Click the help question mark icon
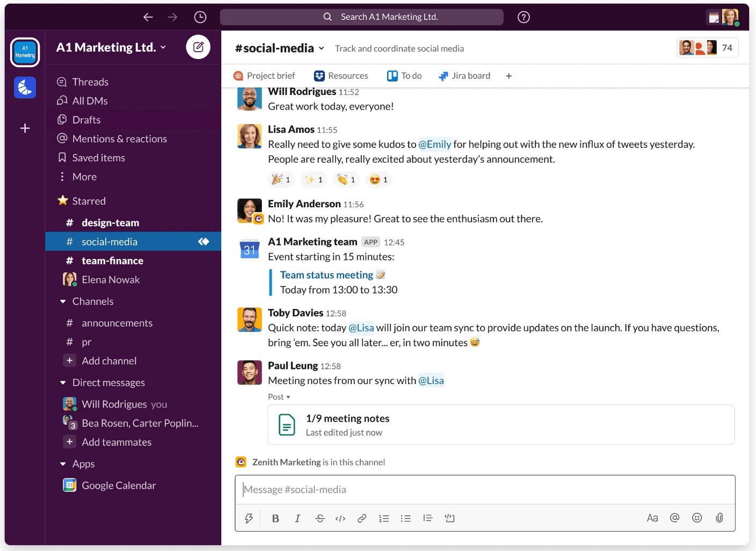Screen dimensions: 756x551 [524, 17]
